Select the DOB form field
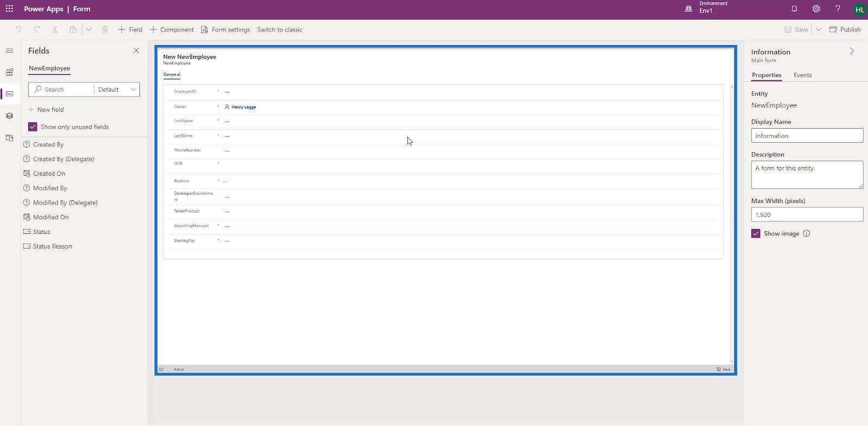The width and height of the screenshot is (868, 426). 443,165
